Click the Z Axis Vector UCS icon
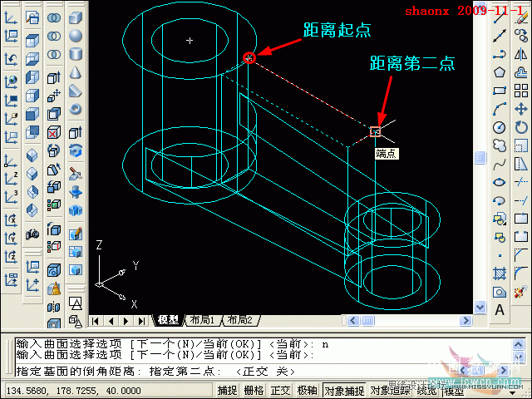 [x=11, y=179]
